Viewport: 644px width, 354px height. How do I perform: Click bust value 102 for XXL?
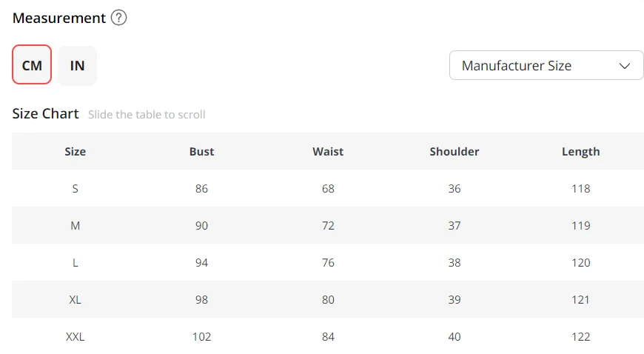coord(201,336)
